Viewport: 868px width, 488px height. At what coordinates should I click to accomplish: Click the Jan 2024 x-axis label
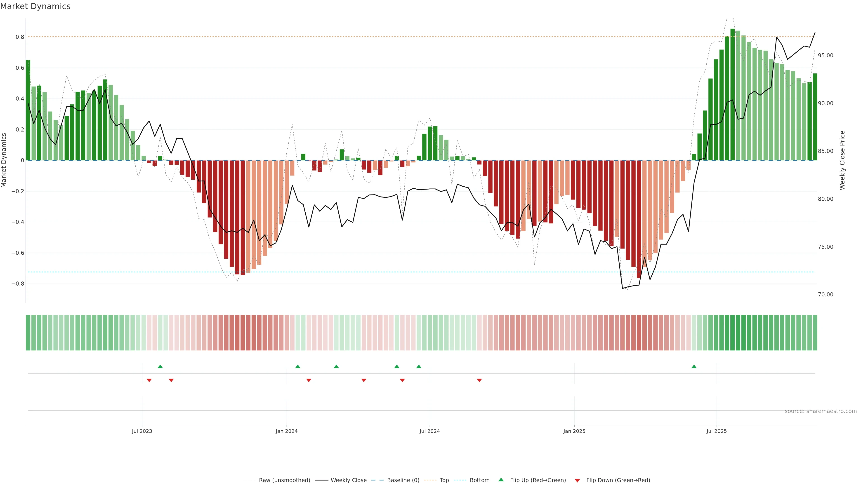pos(286,431)
